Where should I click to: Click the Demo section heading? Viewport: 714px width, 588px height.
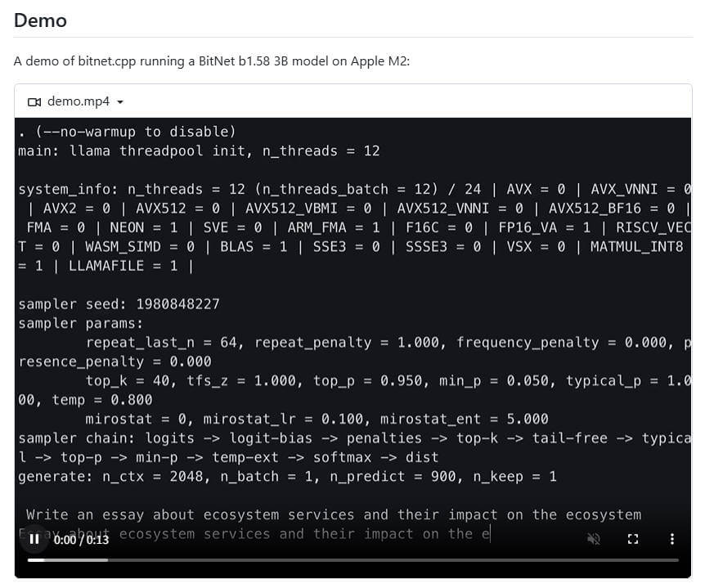pyautogui.click(x=41, y=20)
